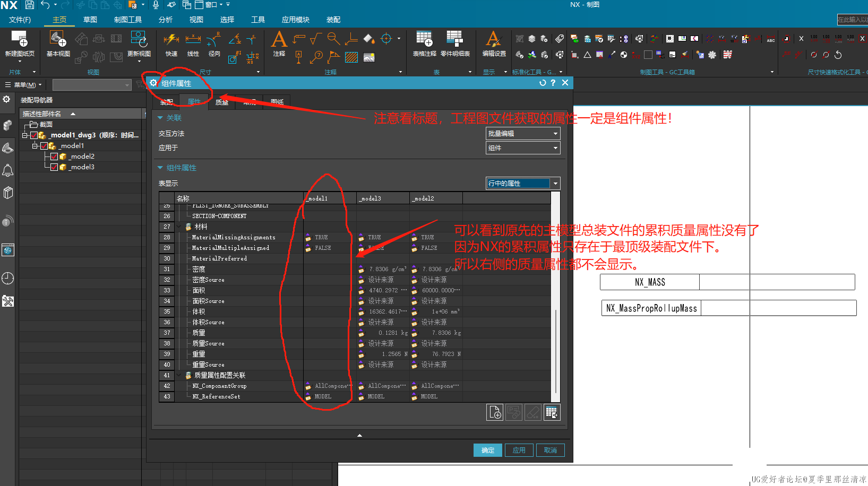Image resolution: width=868 pixels, height=486 pixels.
Task: Open the 主页 ribbon tab
Action: coord(59,20)
